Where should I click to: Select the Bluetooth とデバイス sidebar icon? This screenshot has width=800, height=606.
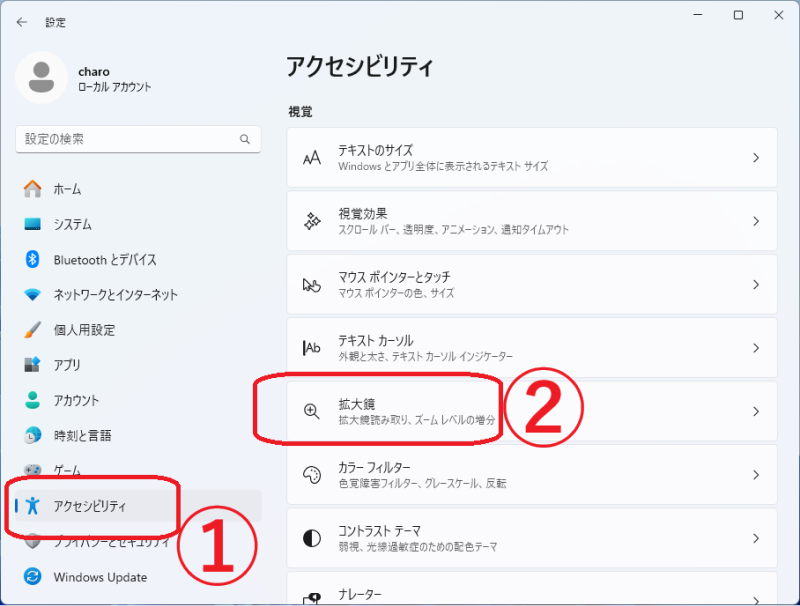33,259
